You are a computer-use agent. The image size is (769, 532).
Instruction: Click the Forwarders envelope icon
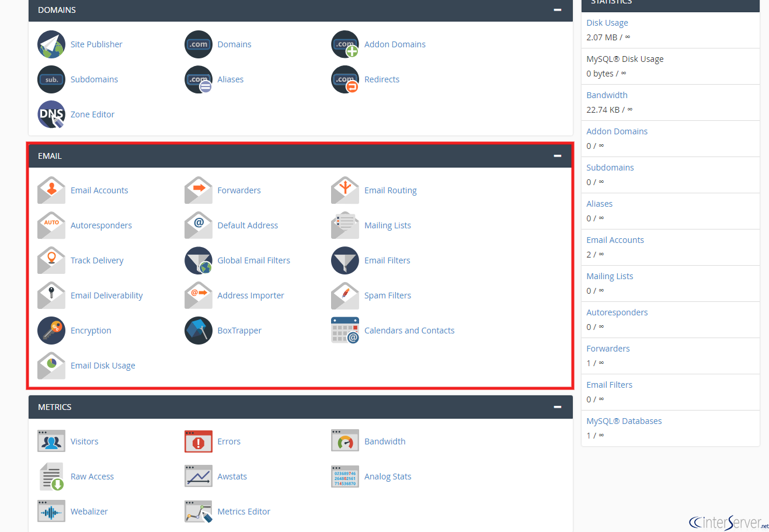point(199,190)
